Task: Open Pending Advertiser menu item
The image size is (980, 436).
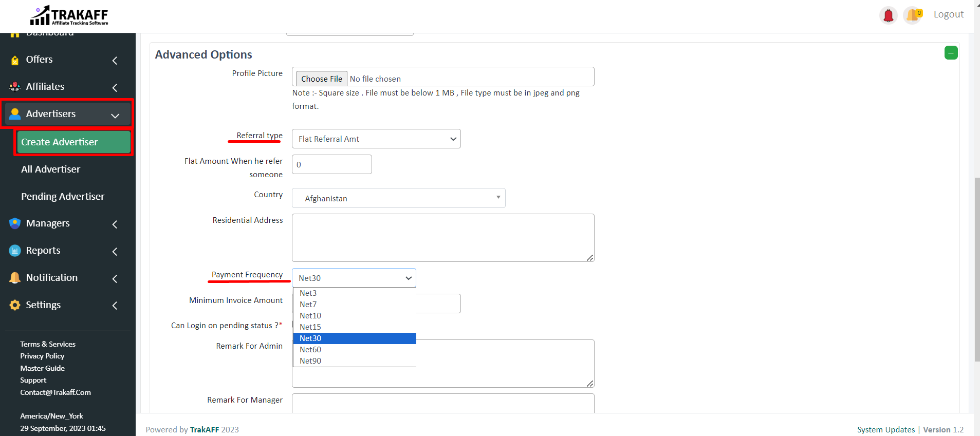Action: click(x=63, y=197)
